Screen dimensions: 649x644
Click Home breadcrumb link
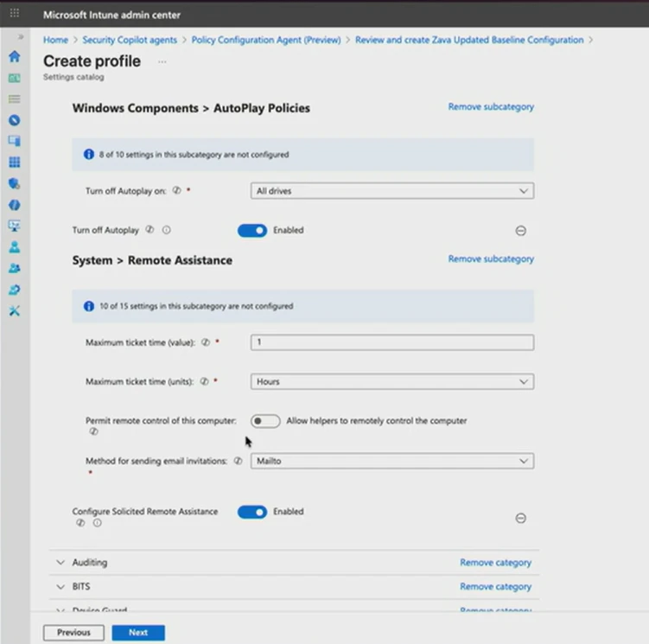click(x=55, y=40)
